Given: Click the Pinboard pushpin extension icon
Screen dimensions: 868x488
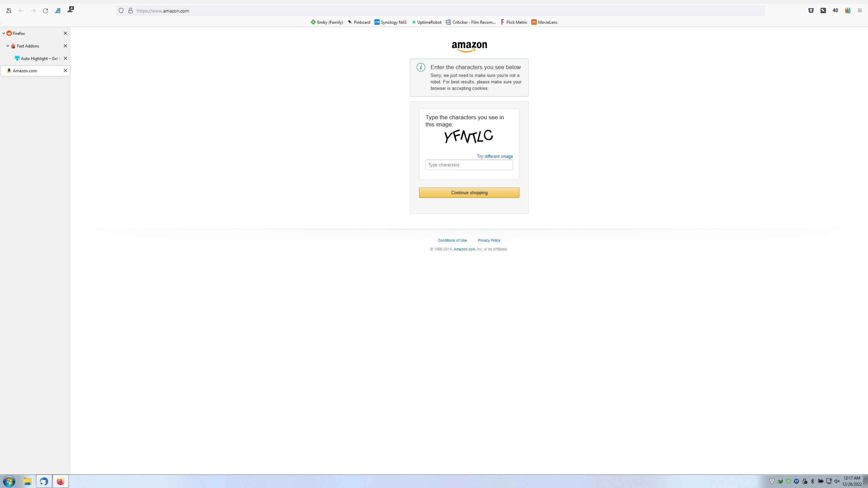Looking at the screenshot, I should [823, 11].
